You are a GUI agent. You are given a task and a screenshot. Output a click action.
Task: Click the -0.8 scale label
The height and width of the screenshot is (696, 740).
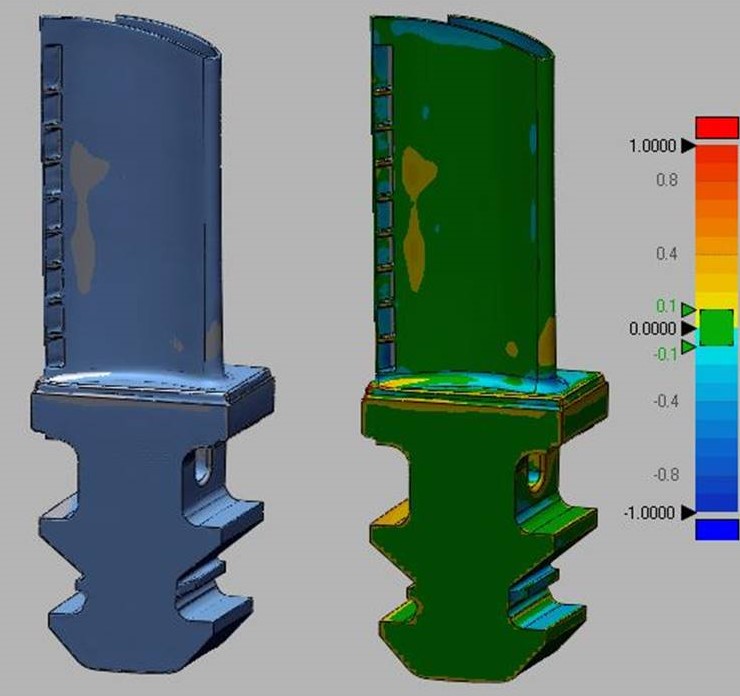[666, 474]
